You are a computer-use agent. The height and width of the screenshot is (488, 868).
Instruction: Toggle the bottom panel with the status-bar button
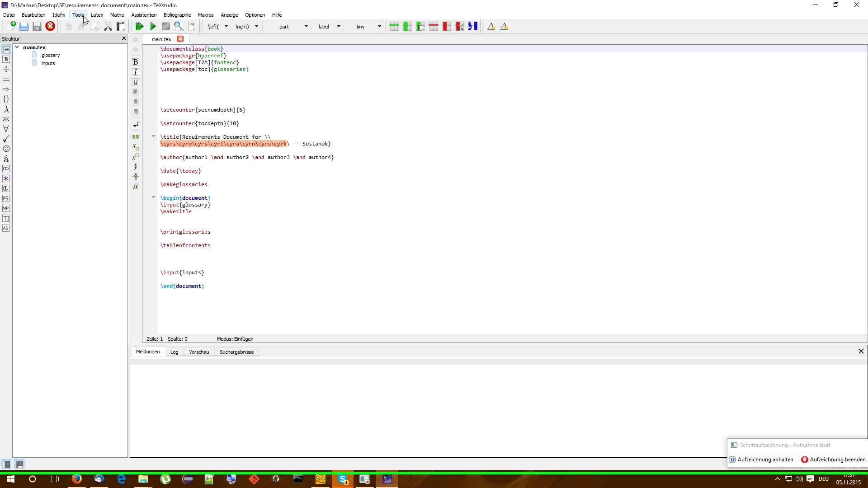[x=19, y=464]
